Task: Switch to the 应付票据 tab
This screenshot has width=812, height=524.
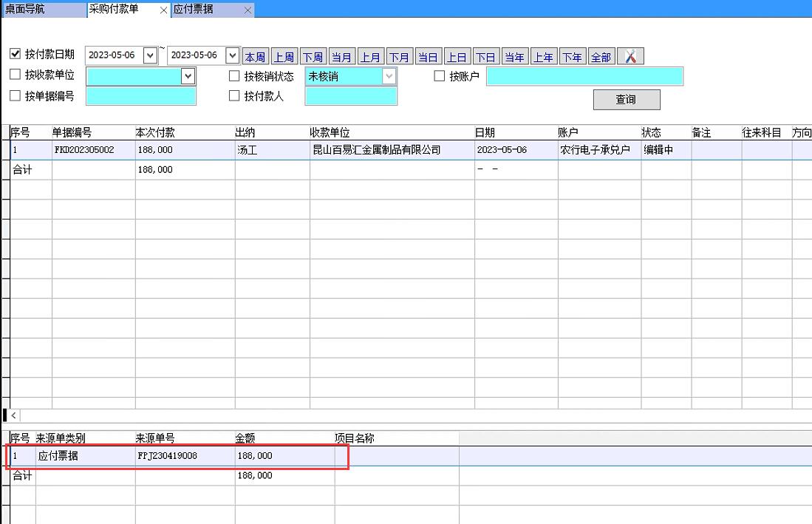Action: point(194,10)
